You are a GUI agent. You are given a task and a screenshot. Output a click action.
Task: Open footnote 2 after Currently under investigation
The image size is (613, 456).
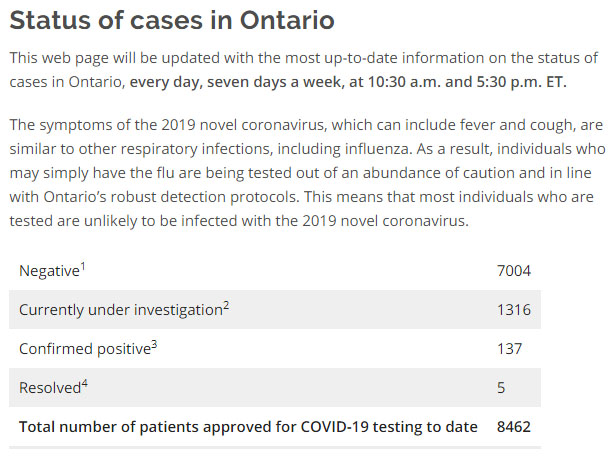coord(226,304)
